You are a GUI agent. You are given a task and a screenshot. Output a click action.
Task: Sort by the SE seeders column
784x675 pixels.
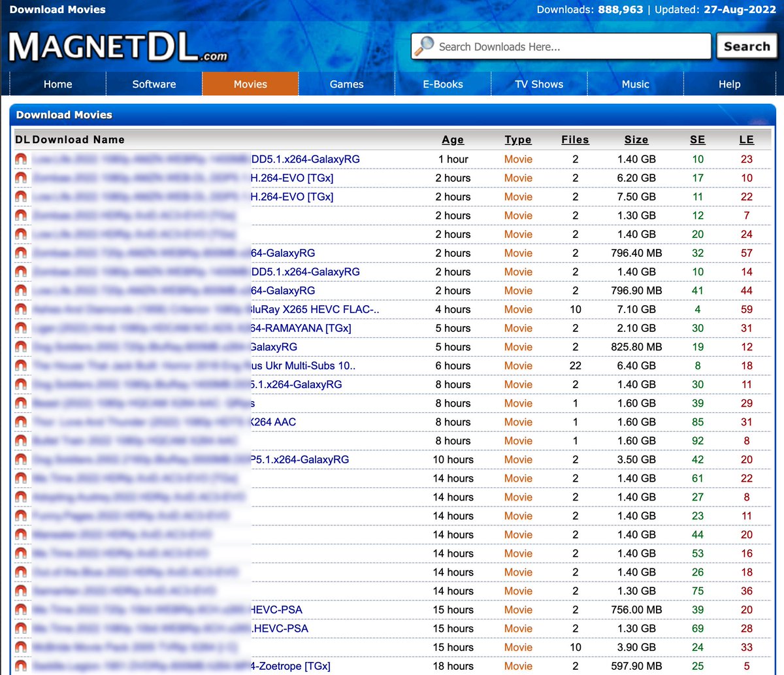click(x=698, y=140)
